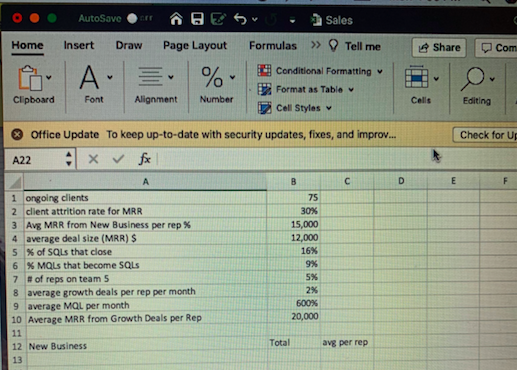The image size is (517, 370).
Task: Click the Number percent icon
Action: pos(212,77)
